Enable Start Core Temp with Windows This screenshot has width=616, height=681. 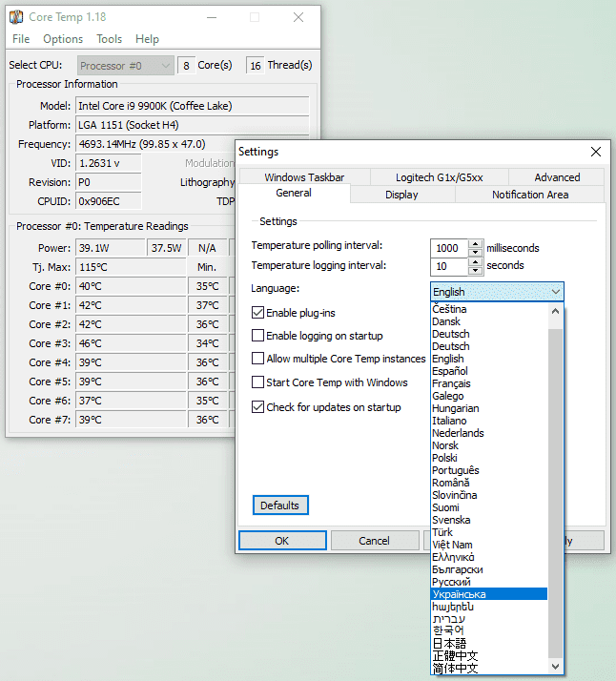click(x=257, y=382)
